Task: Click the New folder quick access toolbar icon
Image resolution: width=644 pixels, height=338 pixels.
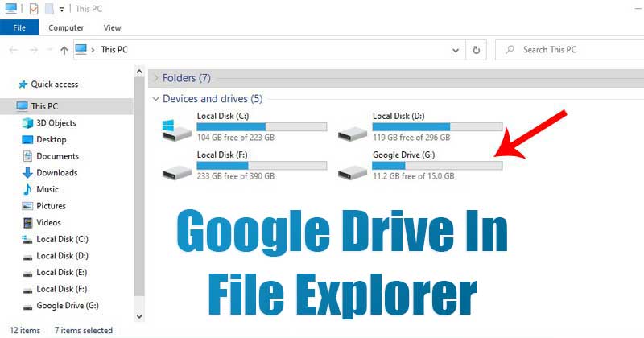Action: [49, 9]
